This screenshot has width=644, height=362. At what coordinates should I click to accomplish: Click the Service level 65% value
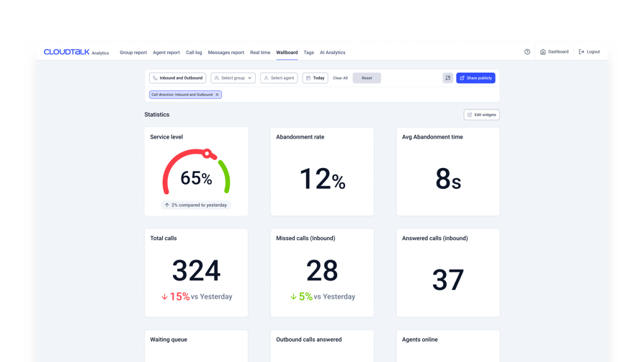[197, 178]
